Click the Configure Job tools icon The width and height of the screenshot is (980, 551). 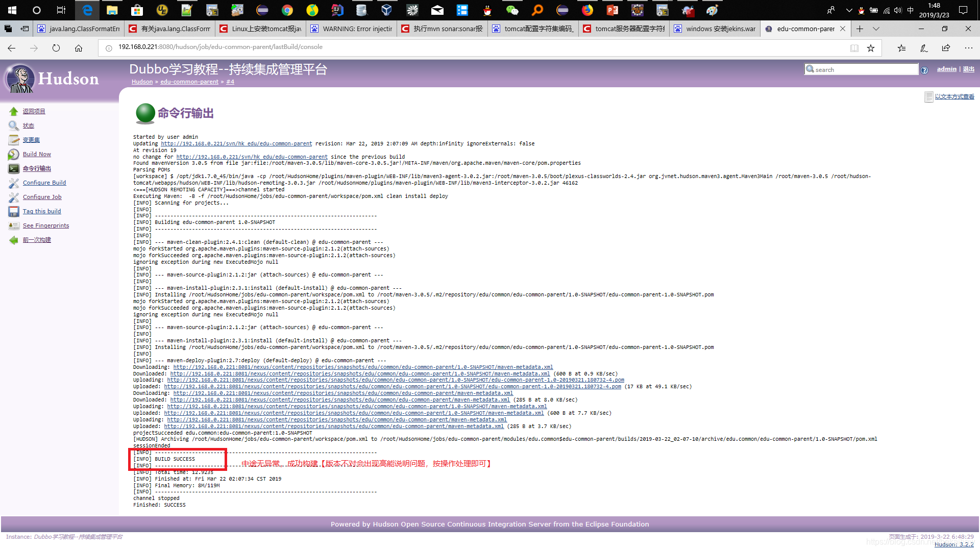pyautogui.click(x=14, y=197)
